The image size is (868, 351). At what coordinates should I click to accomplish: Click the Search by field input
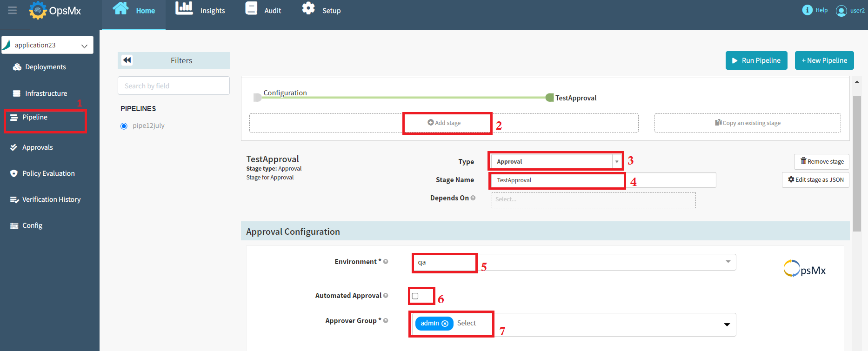tap(174, 86)
